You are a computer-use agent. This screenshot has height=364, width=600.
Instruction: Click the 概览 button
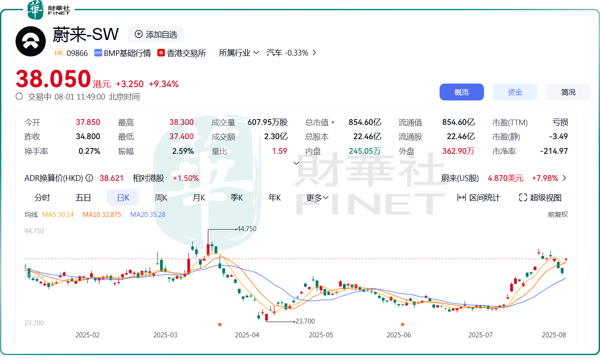(x=461, y=92)
